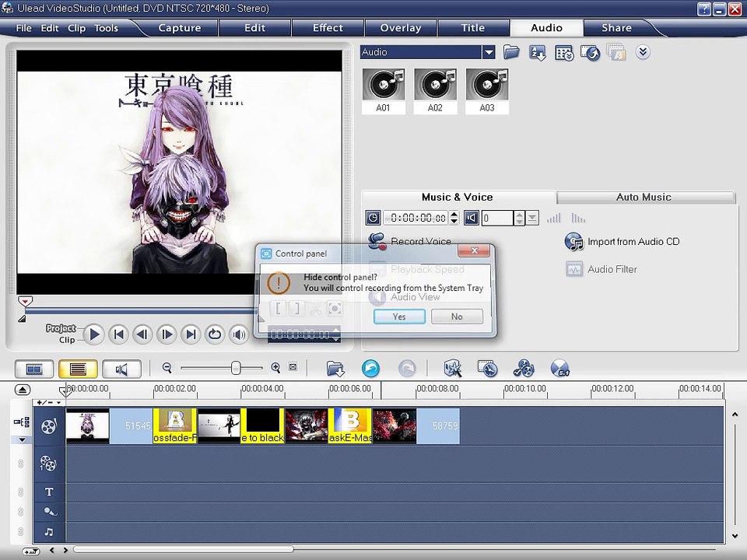Click the Export to library icon
Viewport: 747px width, 560px height.
click(591, 53)
